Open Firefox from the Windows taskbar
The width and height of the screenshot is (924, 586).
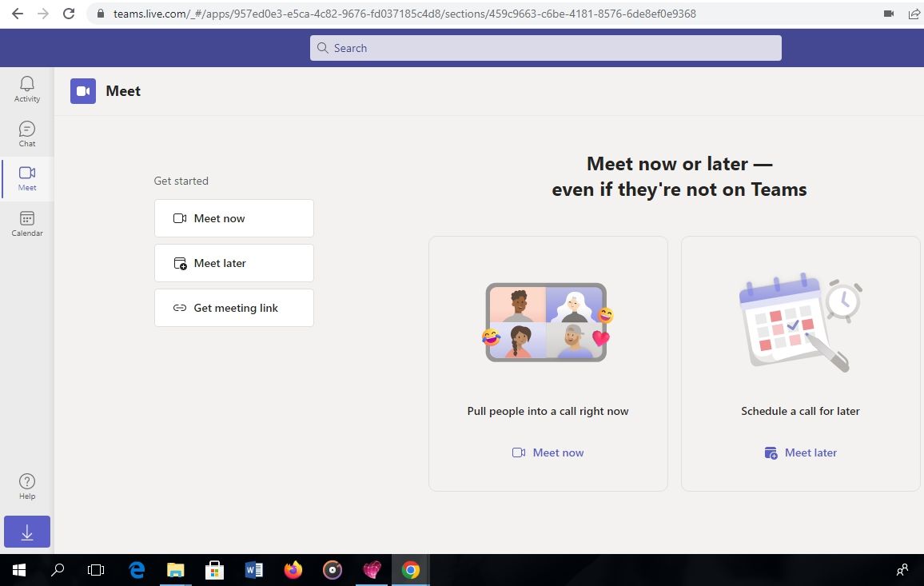coord(293,570)
